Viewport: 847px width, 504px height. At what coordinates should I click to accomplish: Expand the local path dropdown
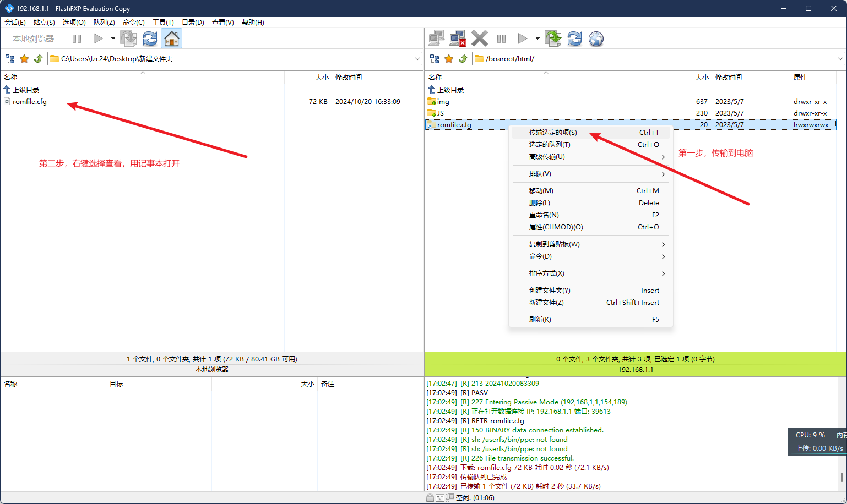click(x=417, y=59)
